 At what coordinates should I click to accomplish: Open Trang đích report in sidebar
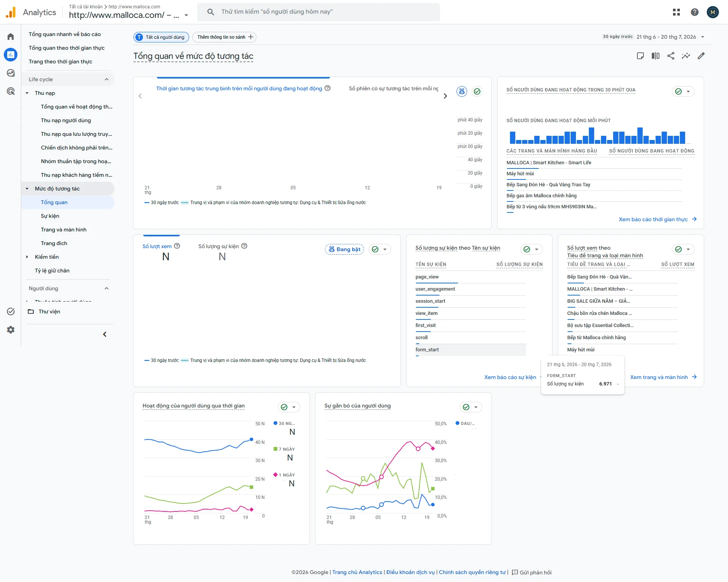pos(54,243)
